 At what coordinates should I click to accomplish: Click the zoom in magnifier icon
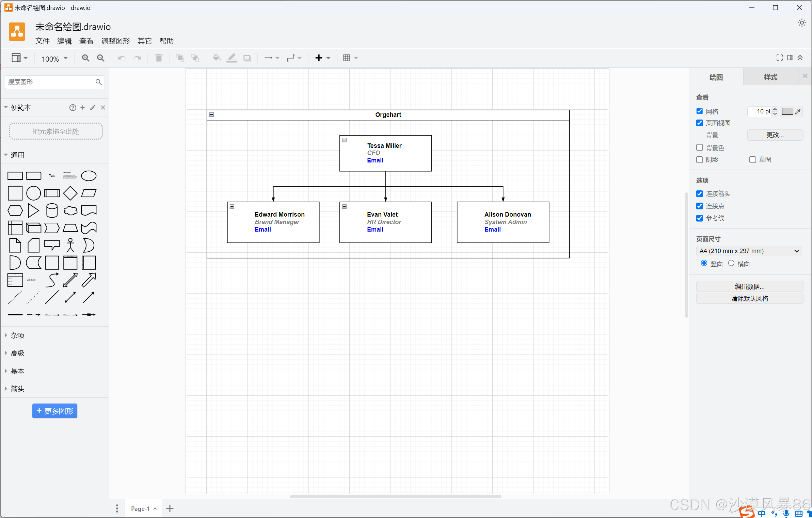click(x=85, y=58)
